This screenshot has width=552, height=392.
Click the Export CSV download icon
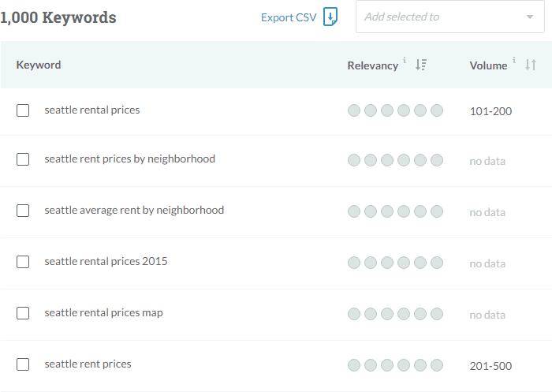click(x=330, y=17)
